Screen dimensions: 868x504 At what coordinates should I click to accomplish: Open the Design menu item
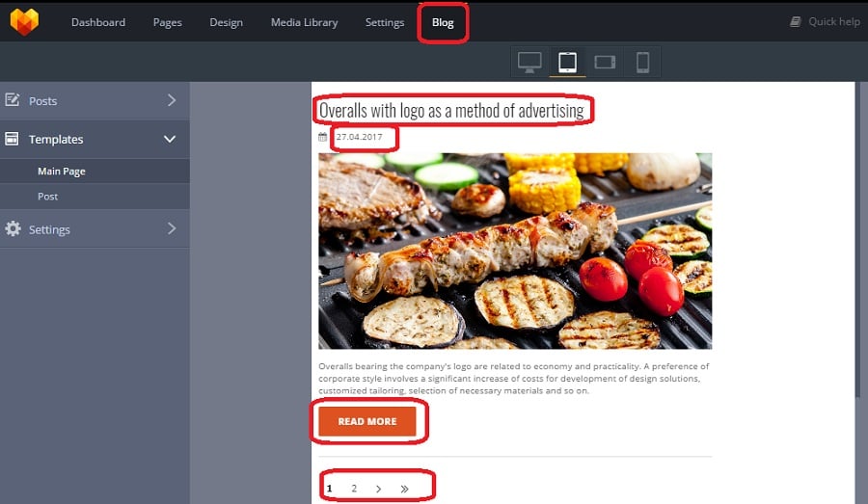point(226,23)
